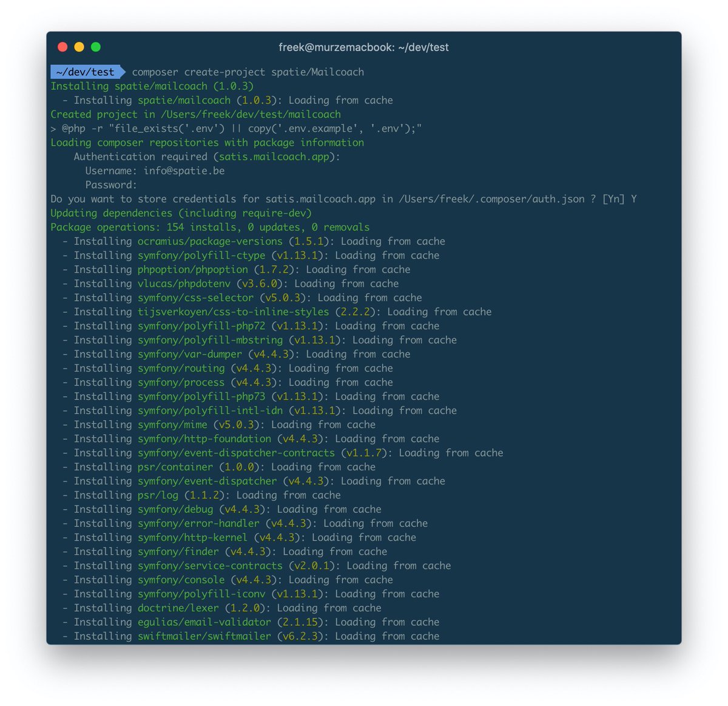Click package name symfony/polyfill-php73
The height and width of the screenshot is (706, 728).
[201, 396]
